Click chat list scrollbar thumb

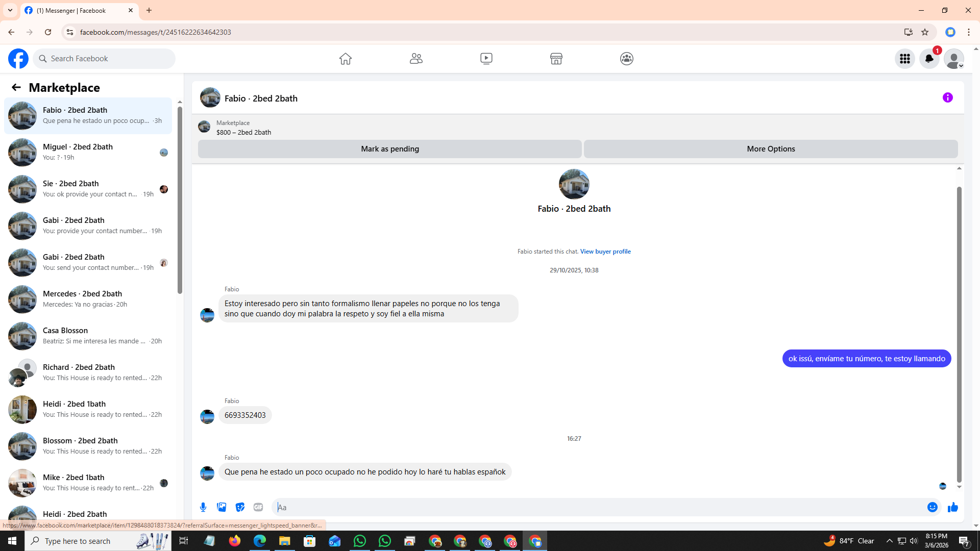tap(180, 199)
